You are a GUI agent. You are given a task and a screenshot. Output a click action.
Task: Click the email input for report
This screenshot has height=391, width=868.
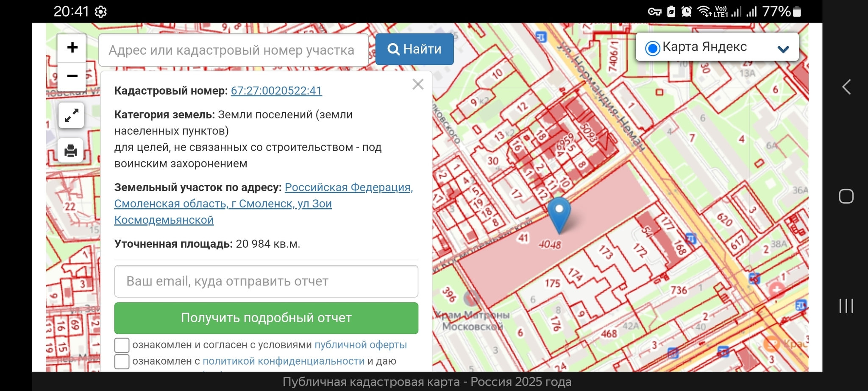(x=266, y=281)
